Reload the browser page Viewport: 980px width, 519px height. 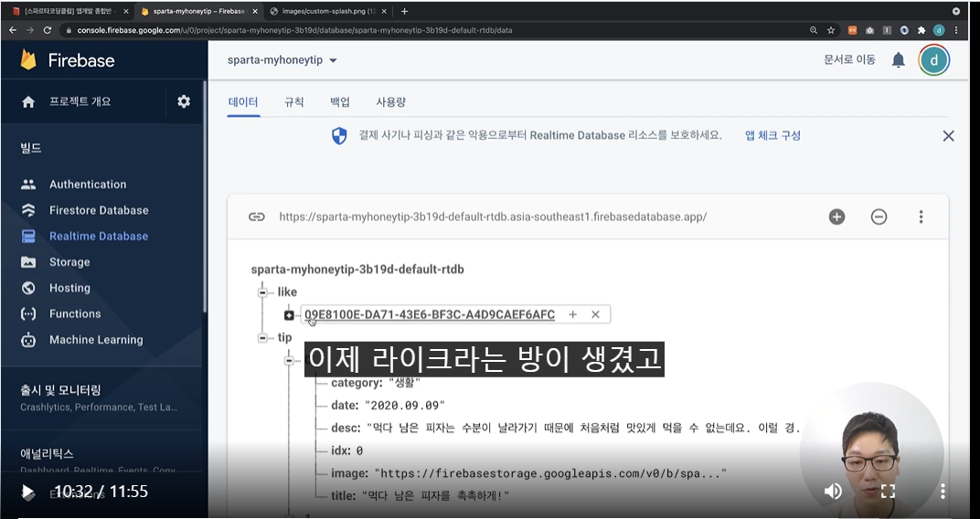(x=47, y=30)
